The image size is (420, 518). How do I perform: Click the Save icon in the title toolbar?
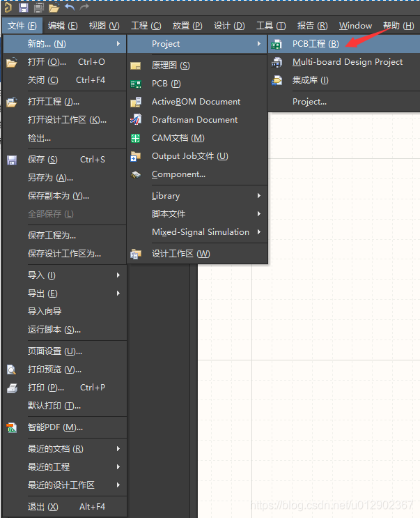(x=24, y=7)
